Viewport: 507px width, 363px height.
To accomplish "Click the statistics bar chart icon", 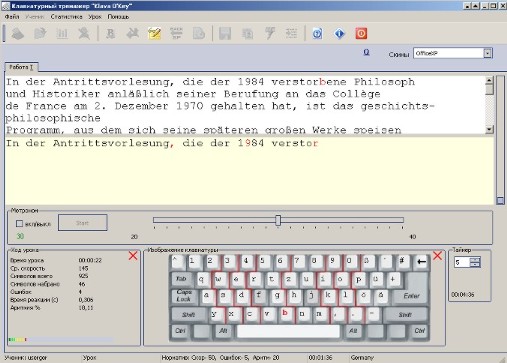I will [62, 33].
